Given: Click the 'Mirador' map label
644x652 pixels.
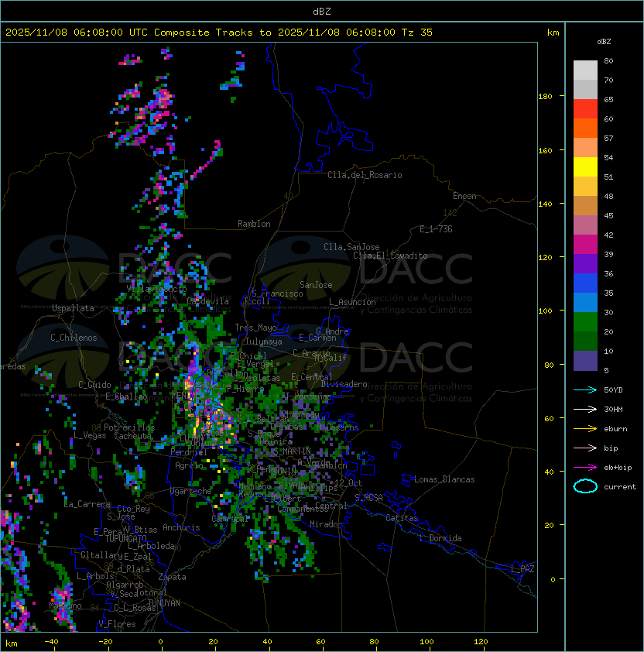Looking at the screenshot, I should (327, 524).
